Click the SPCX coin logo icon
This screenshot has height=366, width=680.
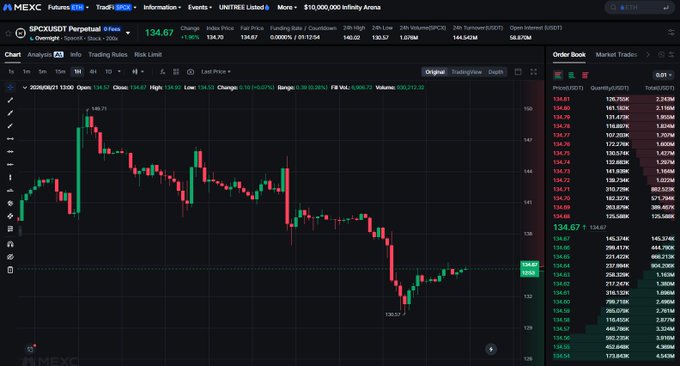[x=20, y=33]
